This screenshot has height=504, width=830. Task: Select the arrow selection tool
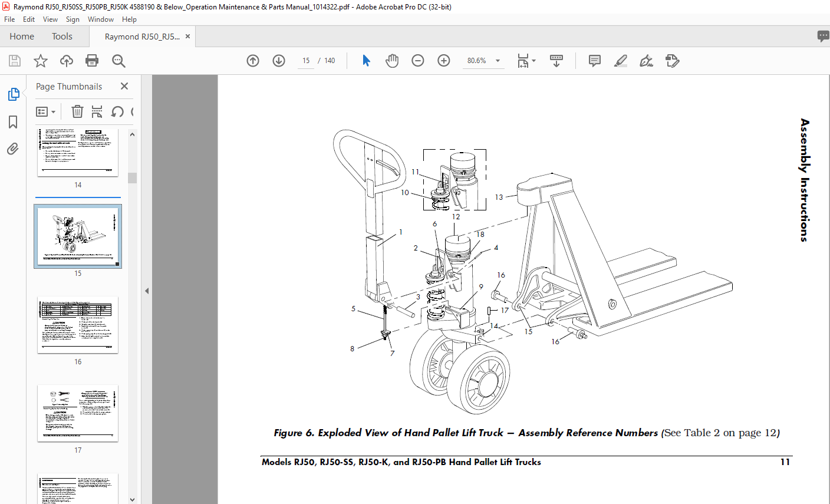pyautogui.click(x=366, y=61)
